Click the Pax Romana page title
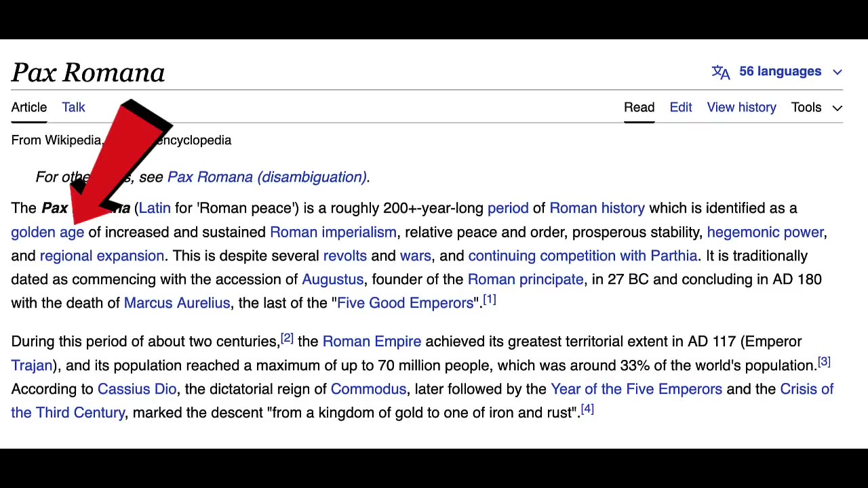The height and width of the screenshot is (488, 868). [x=87, y=73]
